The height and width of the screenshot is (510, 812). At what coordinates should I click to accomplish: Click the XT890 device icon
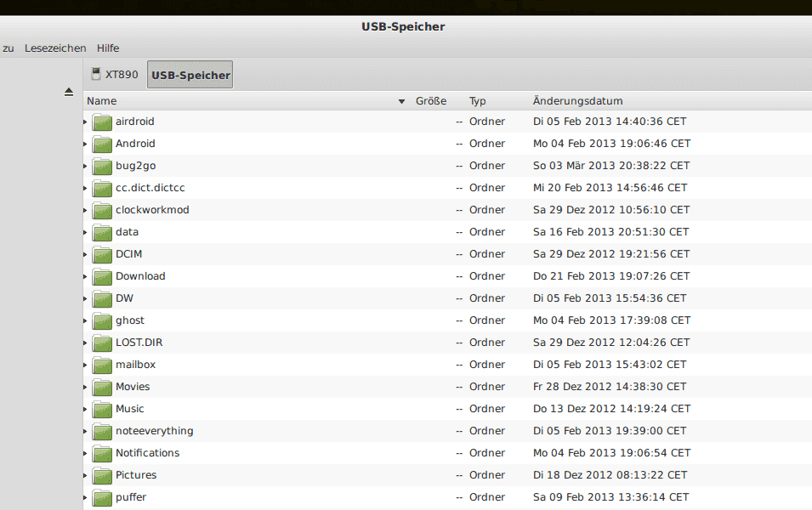[96, 74]
